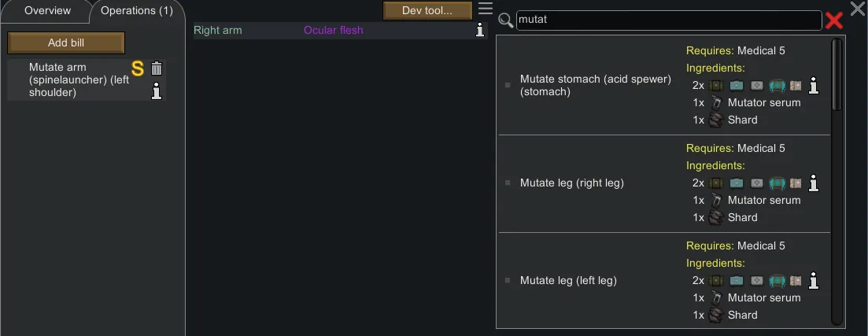Open info for Mutate leg left leg
Screen dimensions: 868x336
point(814,280)
